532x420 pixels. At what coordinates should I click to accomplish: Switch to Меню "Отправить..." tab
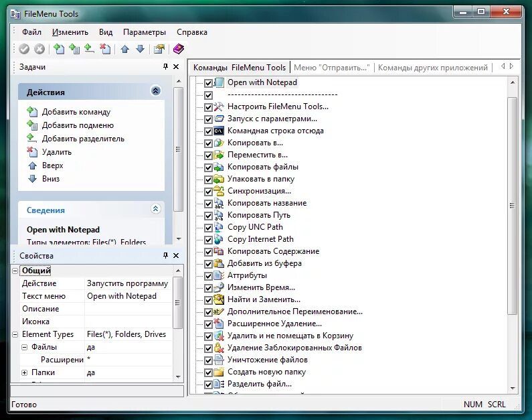[x=331, y=68]
